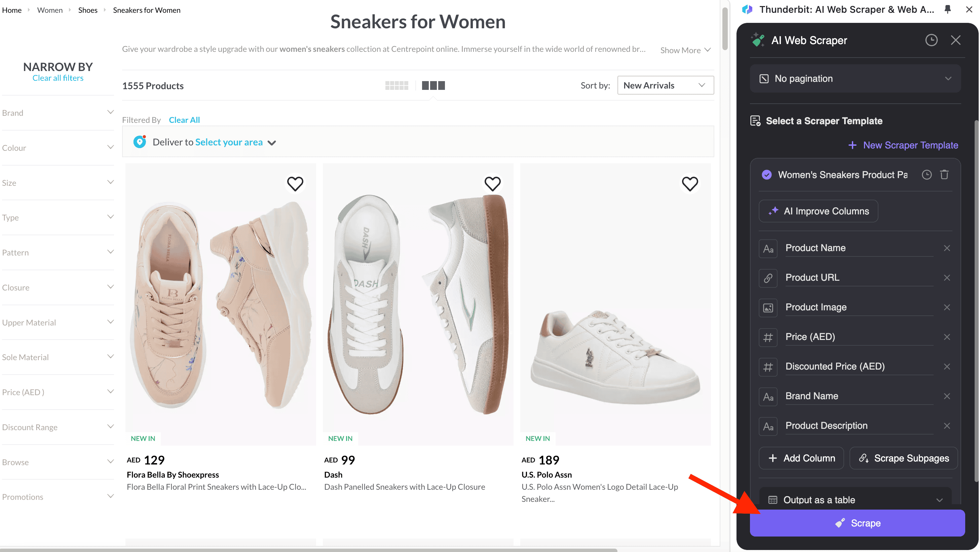Open the No pagination dropdown
This screenshot has width=980, height=552.
pyautogui.click(x=855, y=79)
